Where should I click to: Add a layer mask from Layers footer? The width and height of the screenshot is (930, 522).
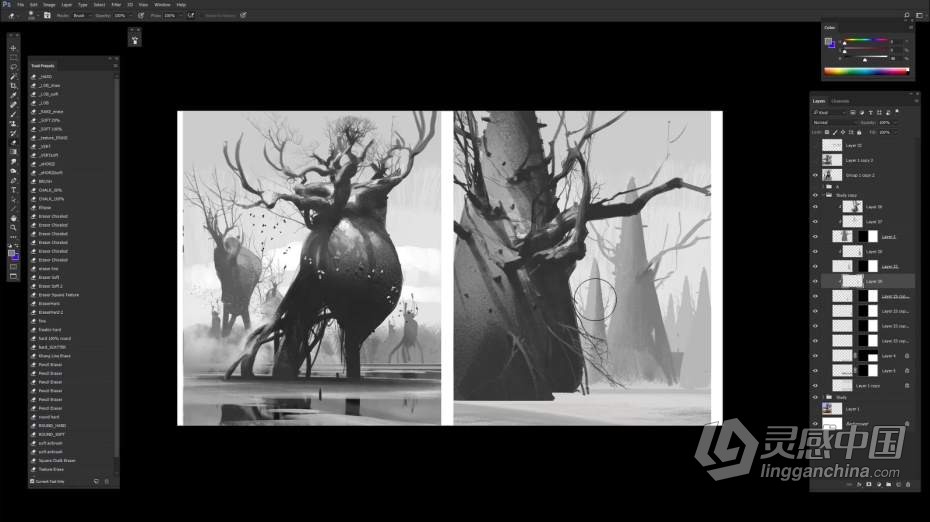click(x=869, y=485)
